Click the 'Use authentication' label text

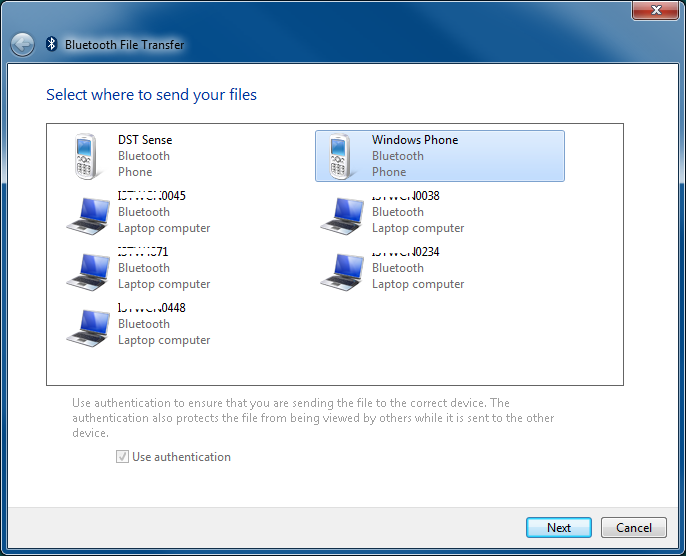(x=182, y=457)
